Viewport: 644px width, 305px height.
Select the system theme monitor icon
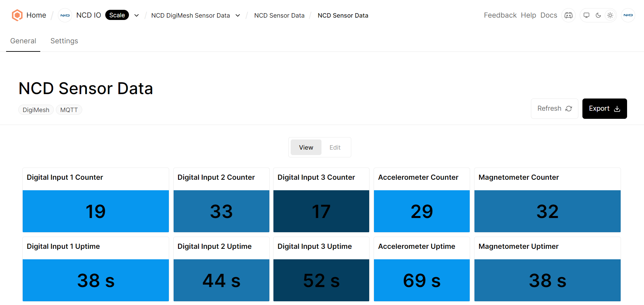point(586,15)
